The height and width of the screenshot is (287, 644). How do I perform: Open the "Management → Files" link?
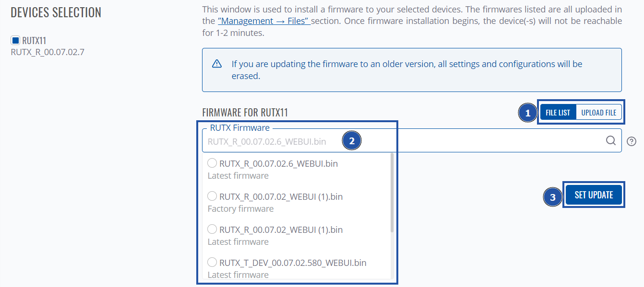[x=263, y=21]
